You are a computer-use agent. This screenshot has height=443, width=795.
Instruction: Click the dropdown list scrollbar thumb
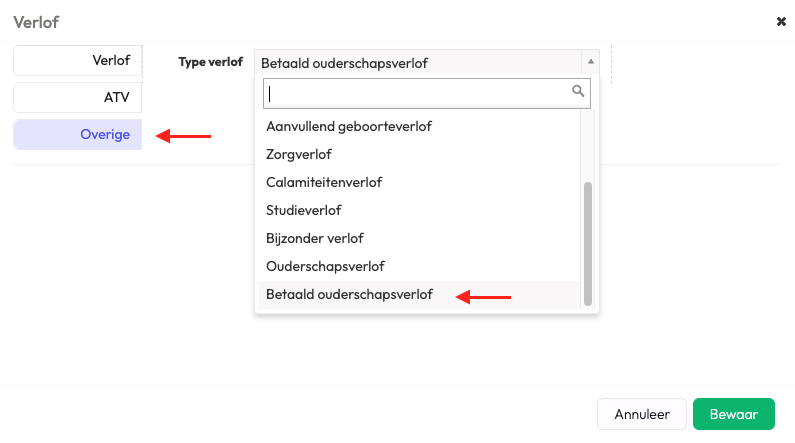(588, 243)
